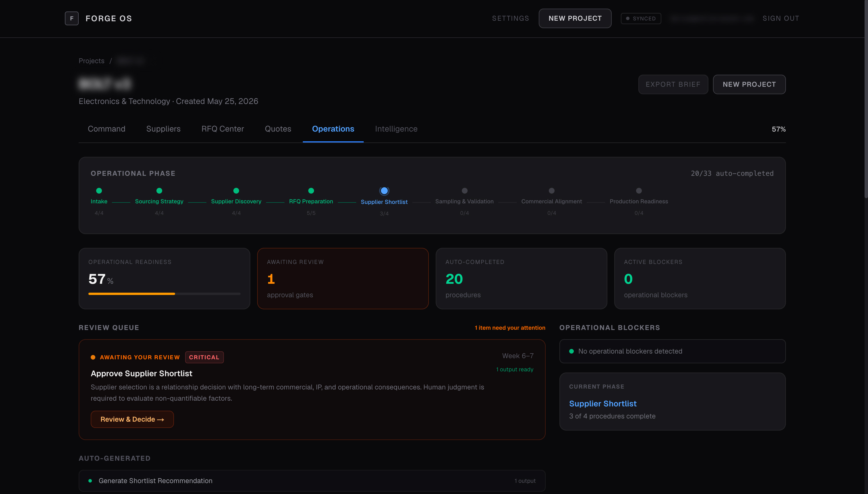Click the Supplier Discovery phase dot
Screen dimensions: 868x494
[x=236, y=191]
